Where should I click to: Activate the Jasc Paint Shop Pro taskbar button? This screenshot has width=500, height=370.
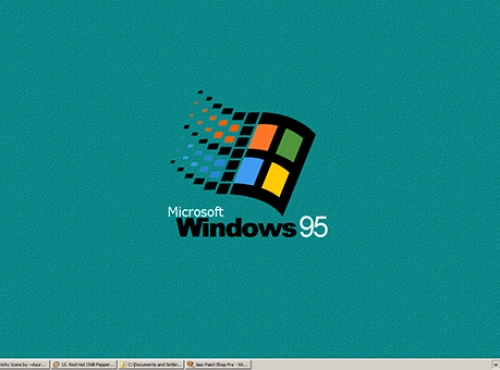point(218,365)
